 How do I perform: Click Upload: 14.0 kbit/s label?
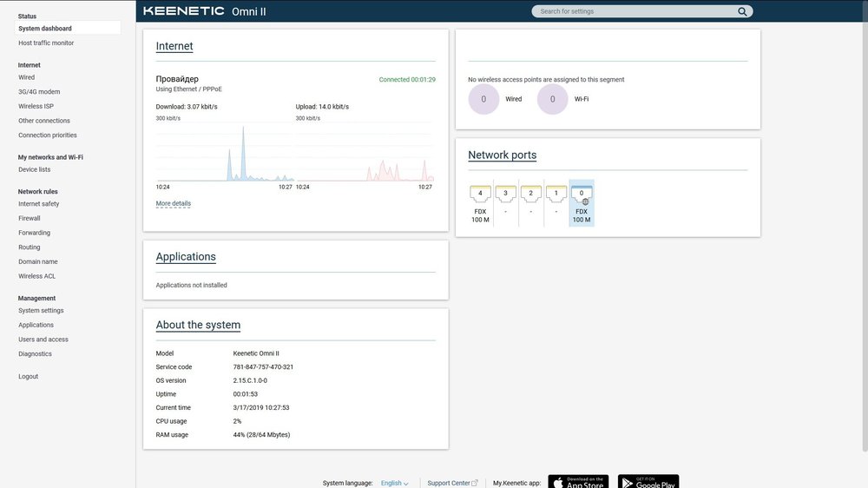tap(322, 107)
